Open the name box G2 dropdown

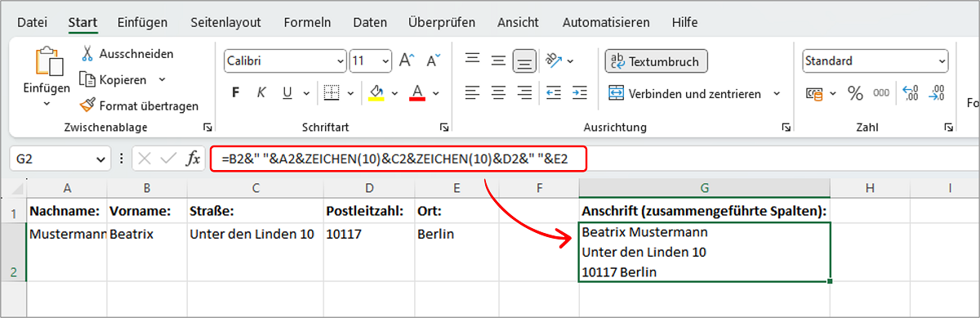pyautogui.click(x=101, y=159)
